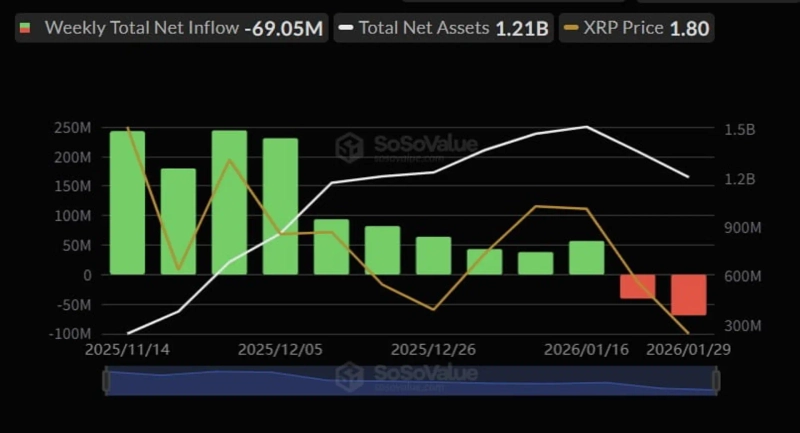Toggle the Weekly Total Net Inflow series label

tap(142, 28)
